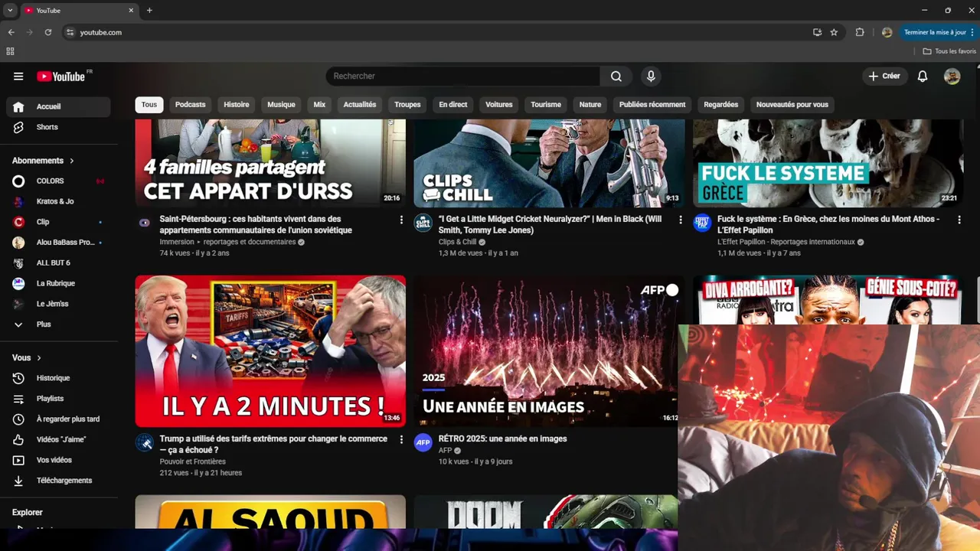Screen dimensions: 980x551
Task: Select the Voitures filter chip
Action: click(x=499, y=105)
